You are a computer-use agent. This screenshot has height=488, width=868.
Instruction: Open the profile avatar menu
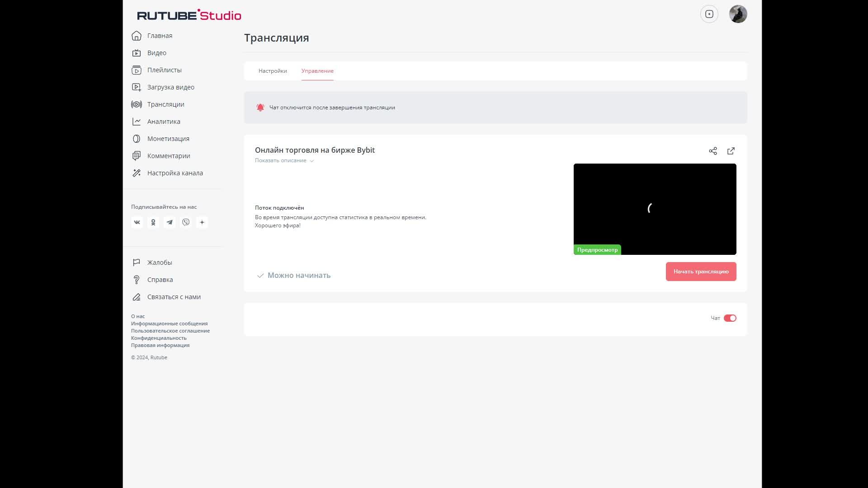(x=738, y=14)
